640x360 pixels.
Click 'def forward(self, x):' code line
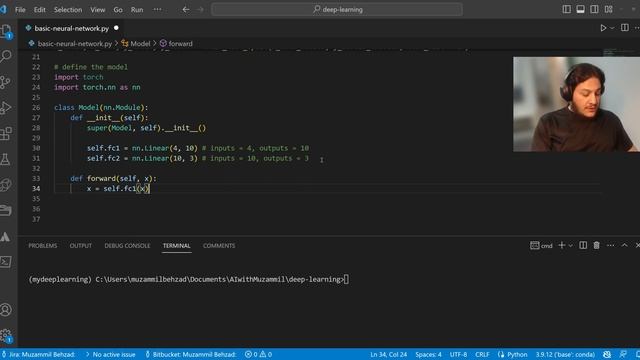pos(113,178)
